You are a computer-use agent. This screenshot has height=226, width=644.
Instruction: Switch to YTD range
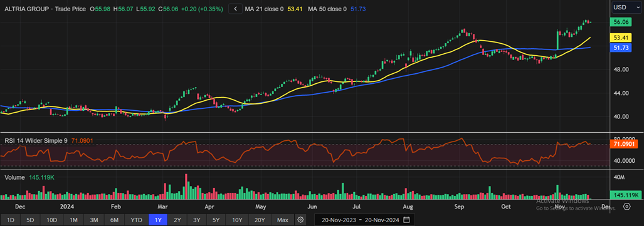(136, 220)
